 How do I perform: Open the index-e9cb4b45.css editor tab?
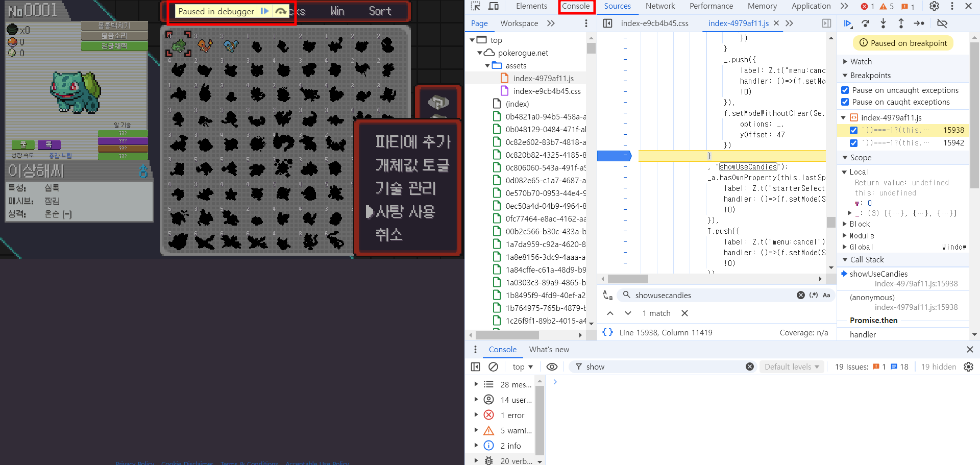(654, 23)
